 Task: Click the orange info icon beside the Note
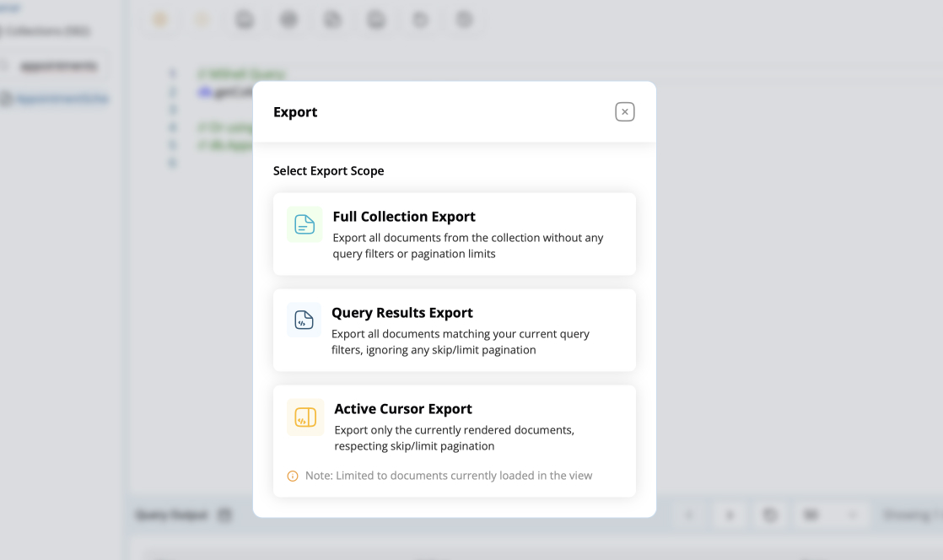(293, 476)
